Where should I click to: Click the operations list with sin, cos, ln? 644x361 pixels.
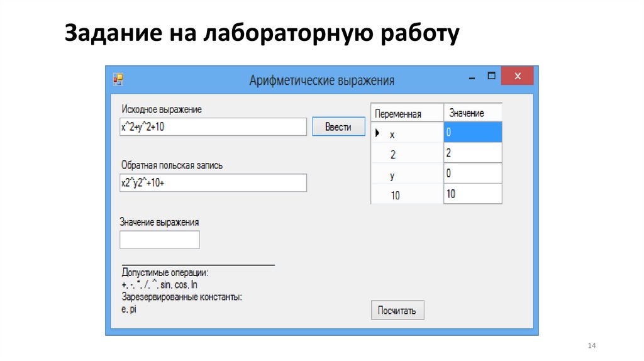tap(159, 285)
